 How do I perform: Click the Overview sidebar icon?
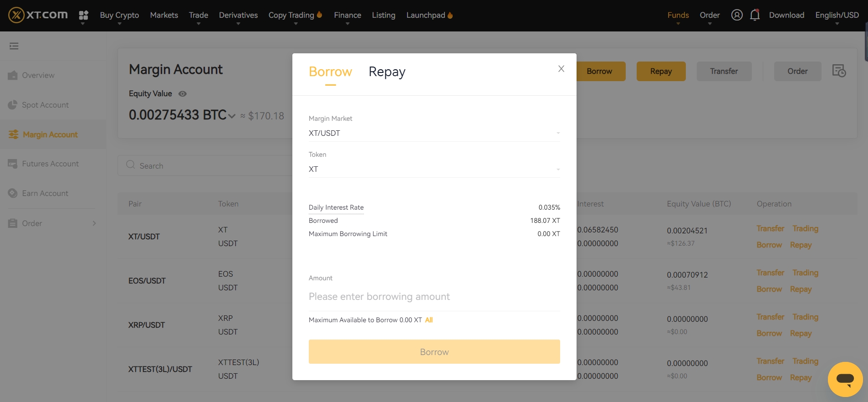[x=13, y=75]
